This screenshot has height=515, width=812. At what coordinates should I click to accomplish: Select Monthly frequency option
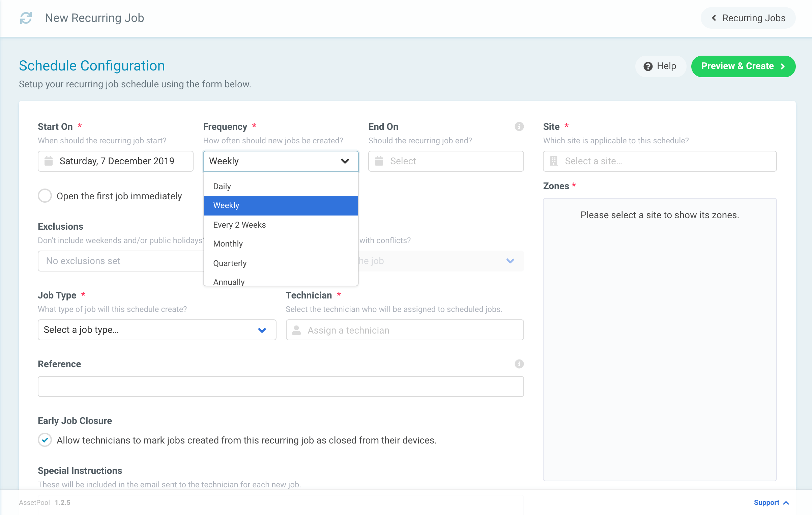[x=281, y=244]
